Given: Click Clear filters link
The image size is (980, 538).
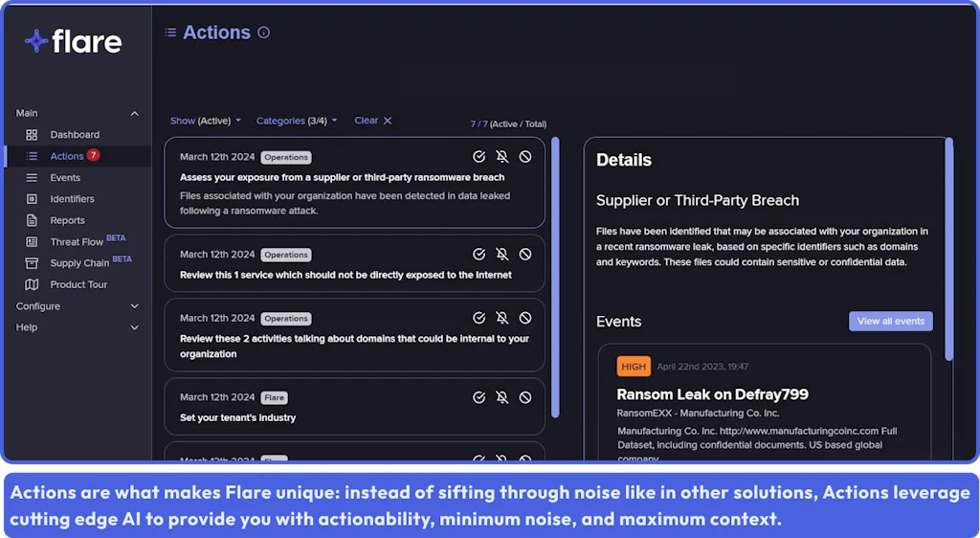Looking at the screenshot, I should (x=372, y=121).
